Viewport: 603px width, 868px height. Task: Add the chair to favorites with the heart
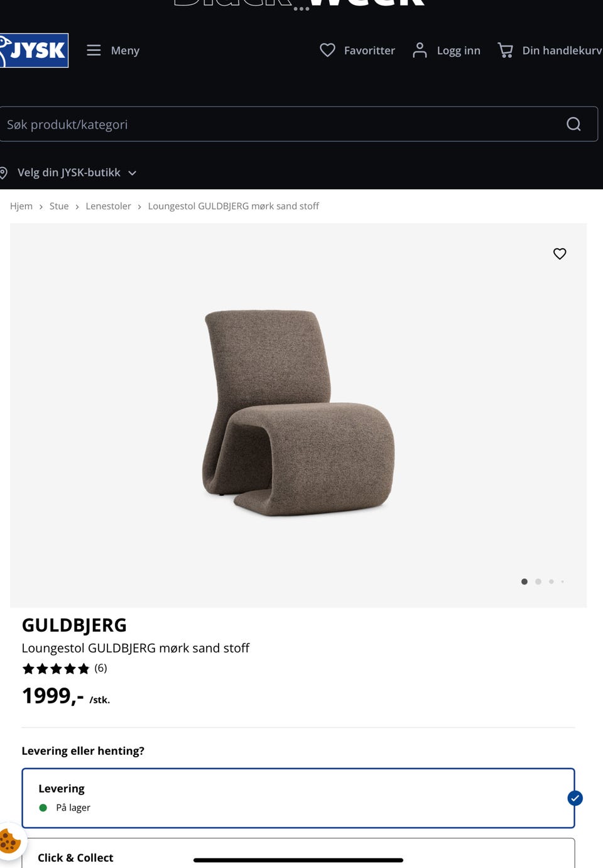pyautogui.click(x=559, y=254)
